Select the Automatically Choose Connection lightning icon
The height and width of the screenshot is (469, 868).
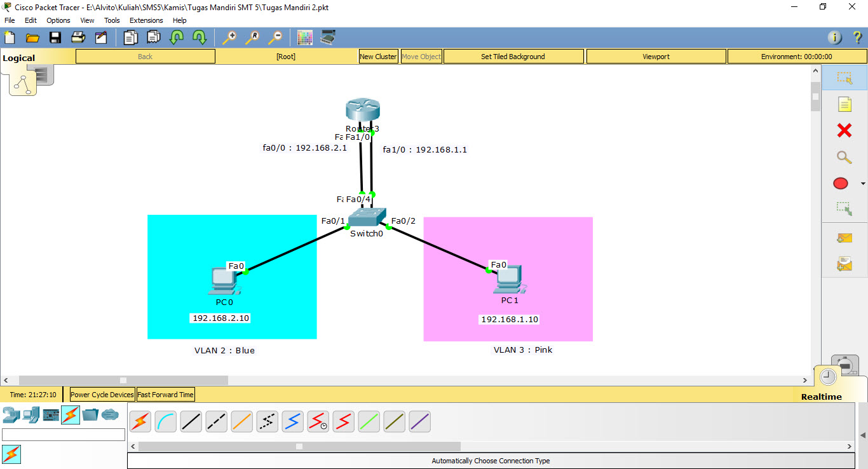(140, 421)
